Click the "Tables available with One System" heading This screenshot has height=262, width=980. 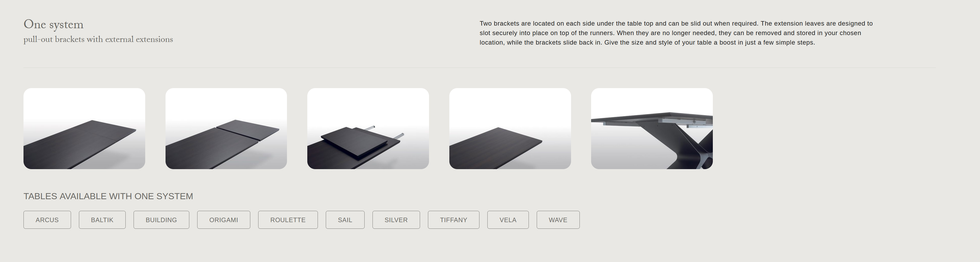[109, 196]
